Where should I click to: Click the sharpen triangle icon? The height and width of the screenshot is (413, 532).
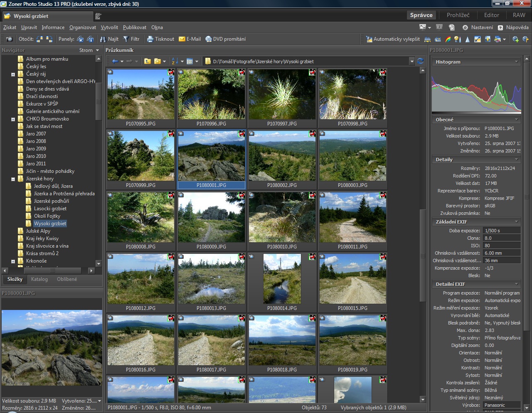click(467, 39)
